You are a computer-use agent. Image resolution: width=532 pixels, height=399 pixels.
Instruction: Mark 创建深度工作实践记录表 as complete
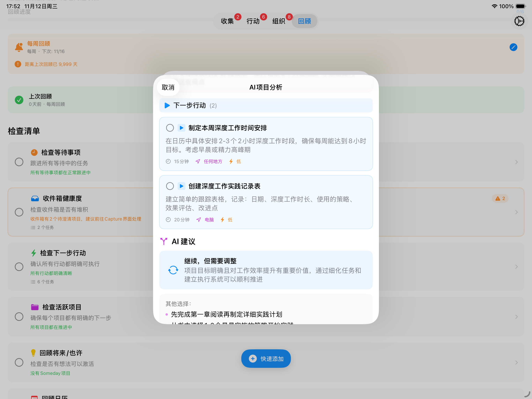170,186
